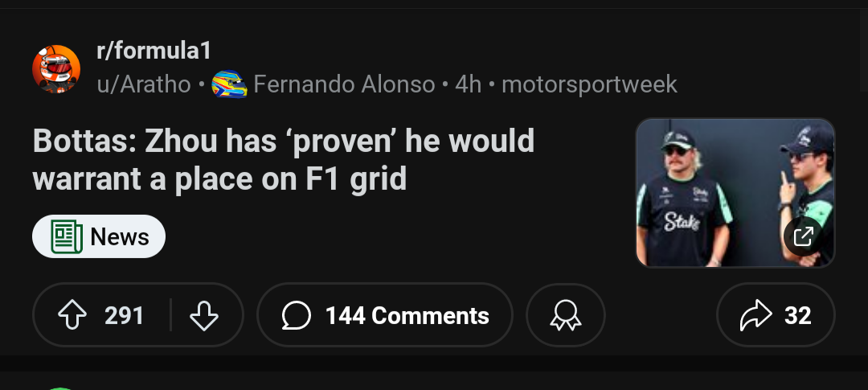This screenshot has width=868, height=390.
Task: Filter by the News flair tag
Action: click(99, 237)
